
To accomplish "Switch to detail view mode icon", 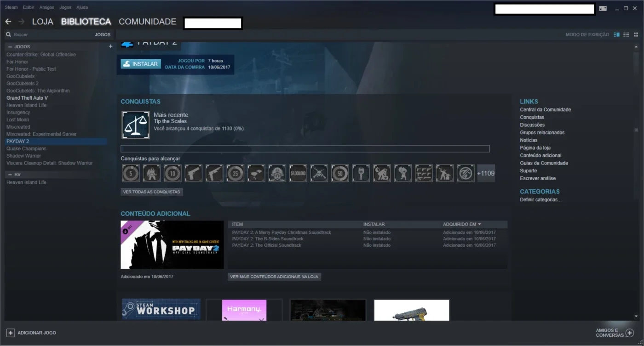I will pyautogui.click(x=617, y=34).
